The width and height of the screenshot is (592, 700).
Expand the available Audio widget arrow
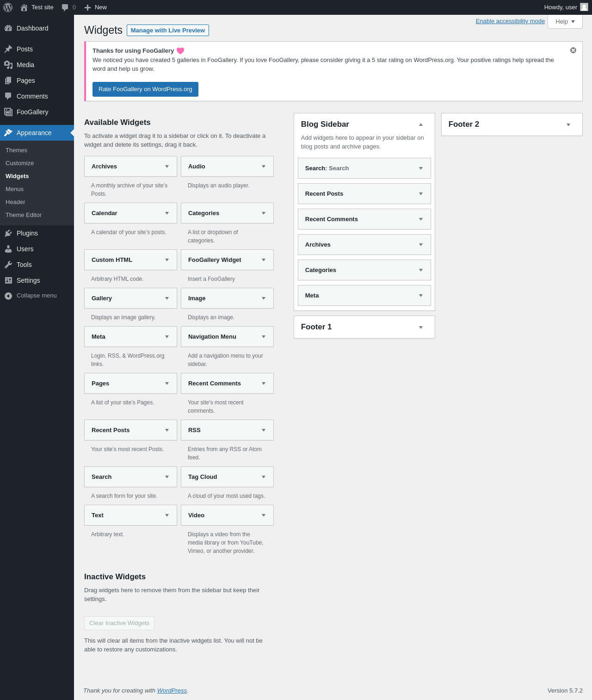point(264,167)
